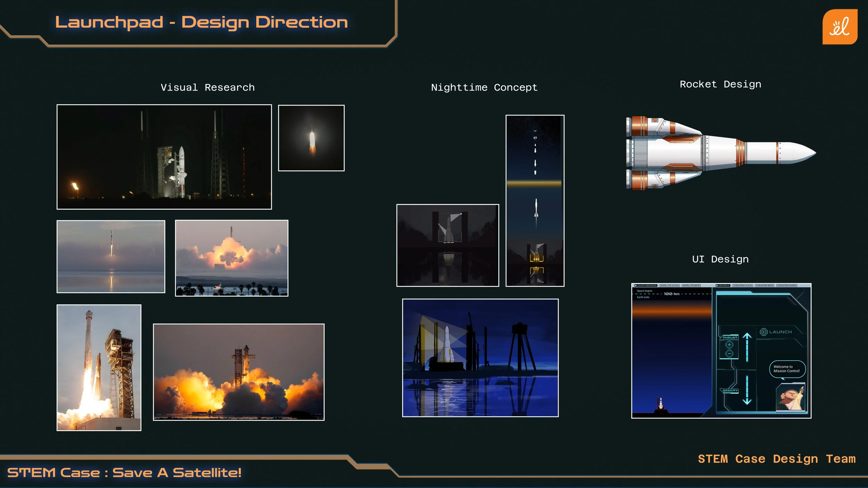Screen dimensions: 868x488
Task: Click the orange logo icon in corner
Action: (840, 27)
